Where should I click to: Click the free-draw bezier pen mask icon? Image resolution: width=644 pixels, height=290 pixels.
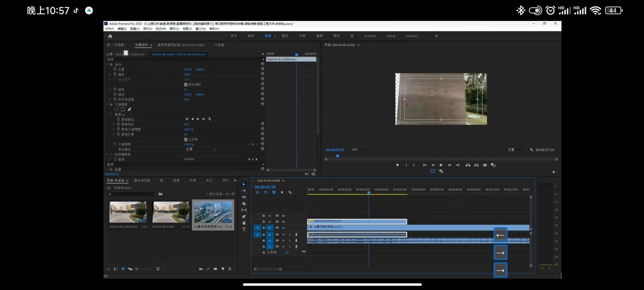tap(129, 109)
